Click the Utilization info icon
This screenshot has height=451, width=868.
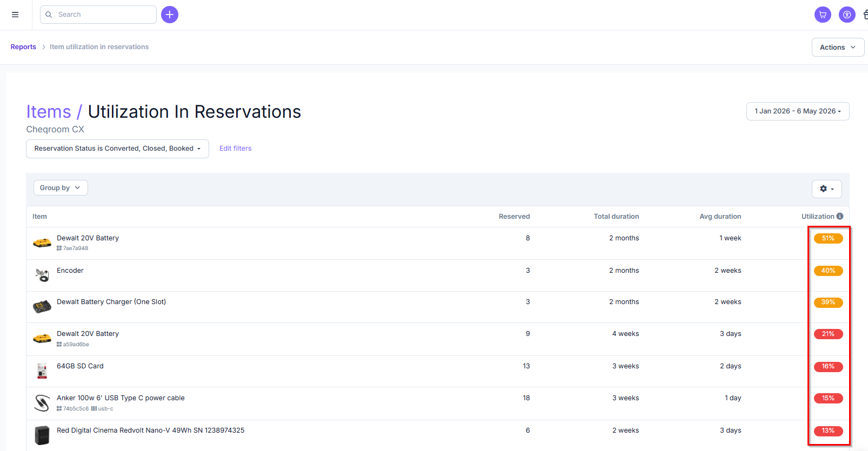coord(840,216)
